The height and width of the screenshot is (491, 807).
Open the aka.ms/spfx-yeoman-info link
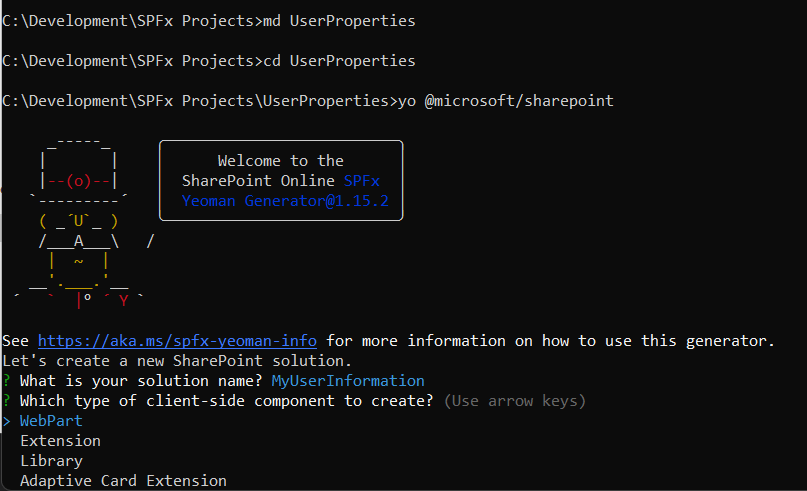[177, 341]
